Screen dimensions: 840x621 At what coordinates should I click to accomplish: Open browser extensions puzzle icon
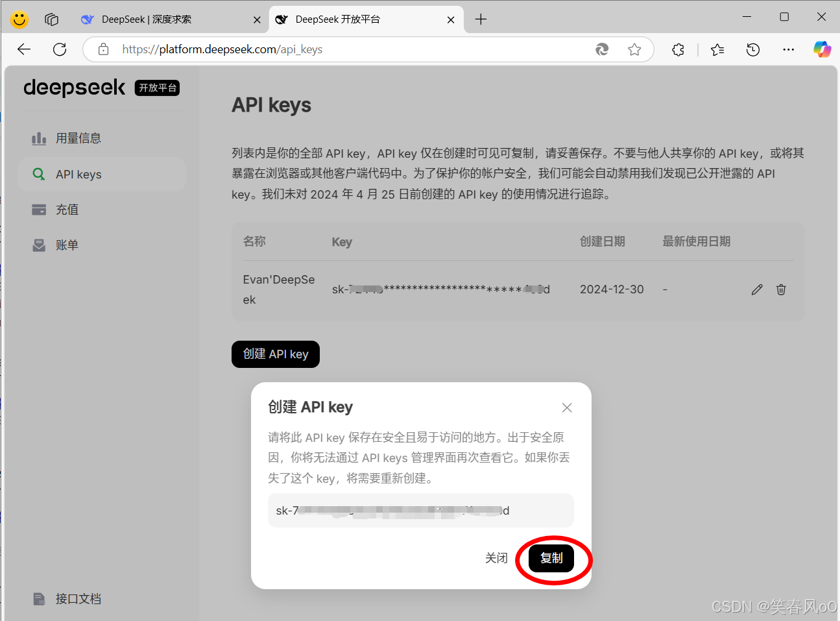click(678, 49)
